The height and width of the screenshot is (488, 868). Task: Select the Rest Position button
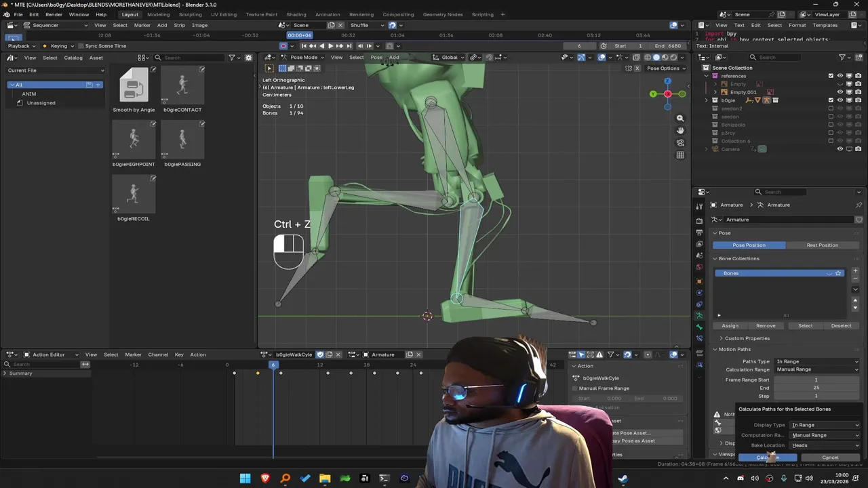click(823, 245)
